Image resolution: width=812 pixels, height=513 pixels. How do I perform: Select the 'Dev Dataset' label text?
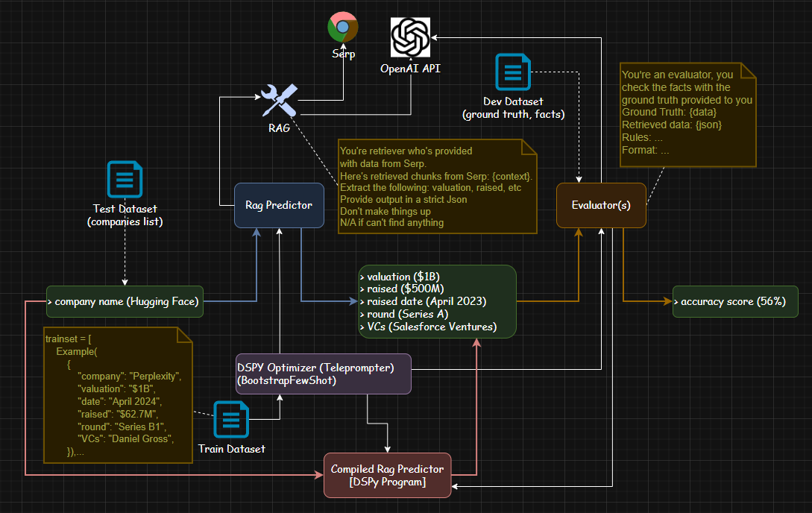(513, 101)
